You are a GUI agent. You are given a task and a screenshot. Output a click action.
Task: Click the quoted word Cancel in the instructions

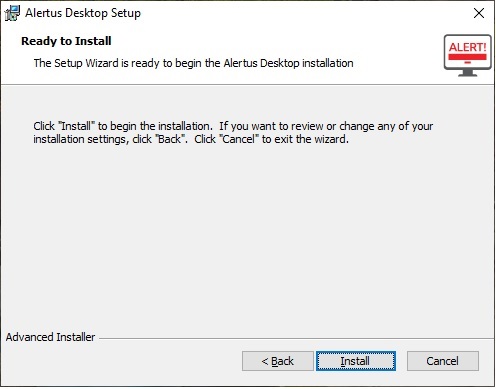[x=239, y=139]
